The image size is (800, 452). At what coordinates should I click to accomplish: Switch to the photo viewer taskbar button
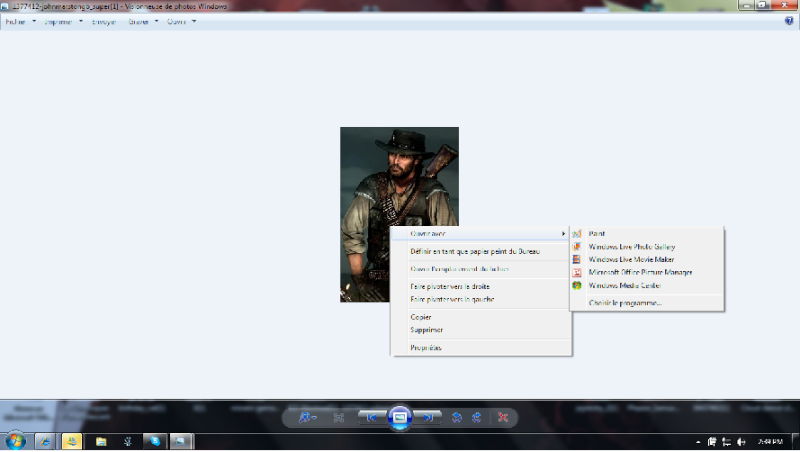point(181,442)
